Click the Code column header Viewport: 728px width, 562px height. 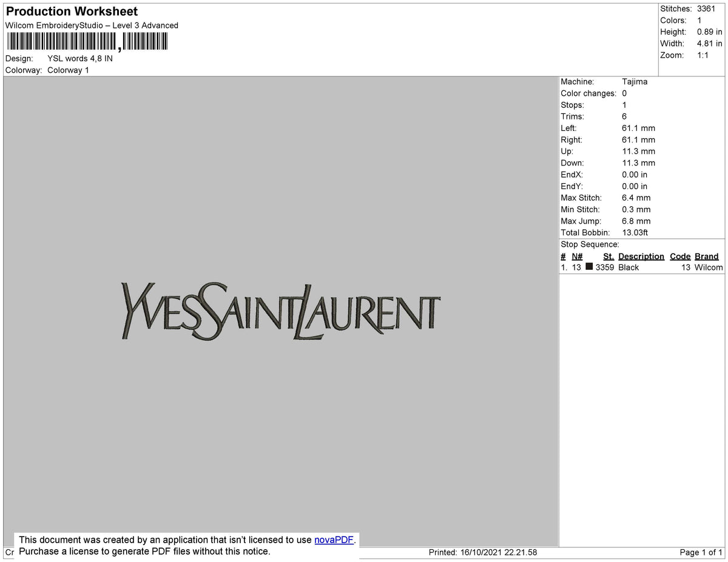point(679,256)
